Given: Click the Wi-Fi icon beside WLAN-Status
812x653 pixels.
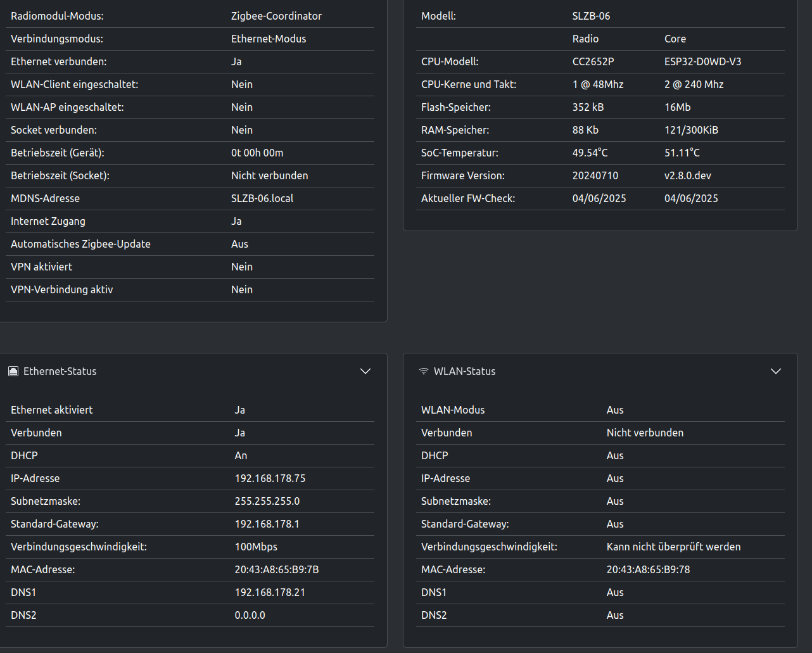Looking at the screenshot, I should pos(424,371).
